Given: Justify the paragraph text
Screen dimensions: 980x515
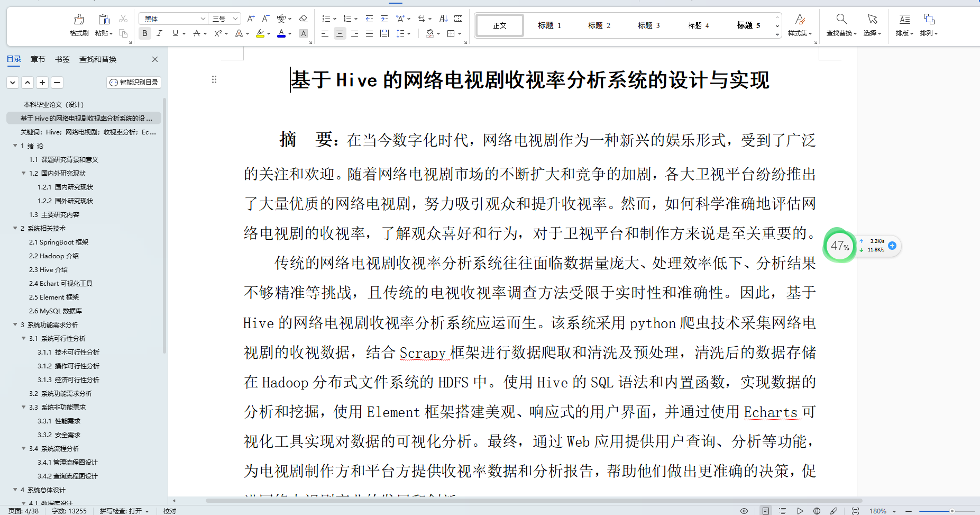Looking at the screenshot, I should pyautogui.click(x=369, y=33).
